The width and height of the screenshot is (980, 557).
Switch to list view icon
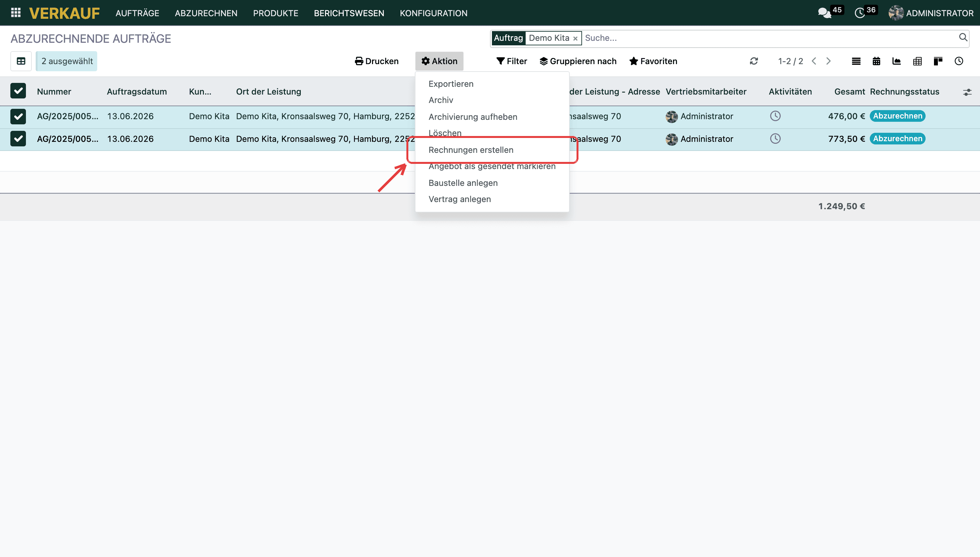pos(856,61)
